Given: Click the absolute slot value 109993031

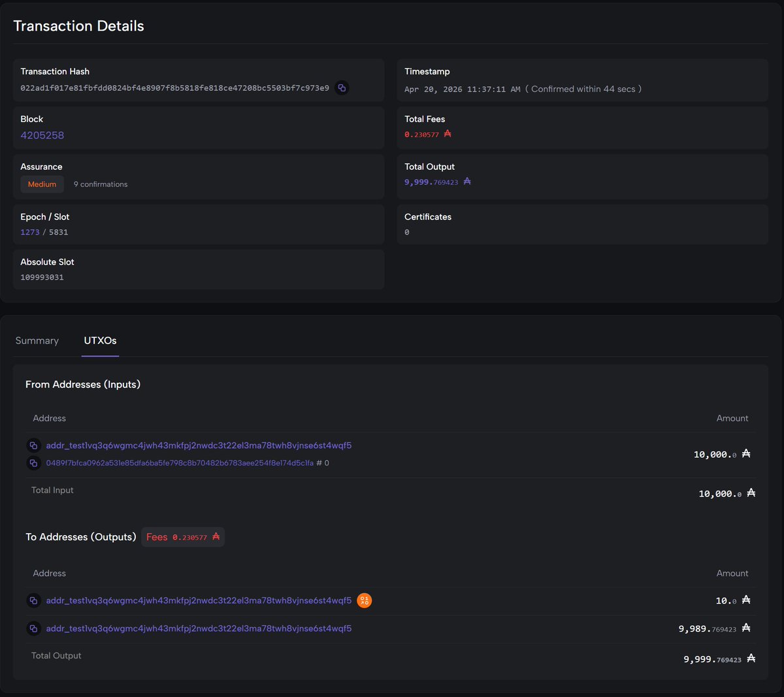Looking at the screenshot, I should click(42, 277).
